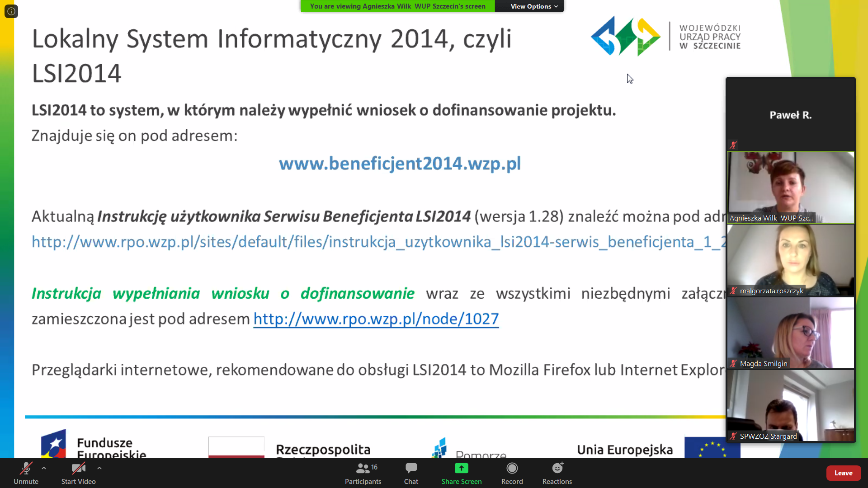868x488 pixels.
Task: Select Paweł R. video tile
Action: (790, 114)
